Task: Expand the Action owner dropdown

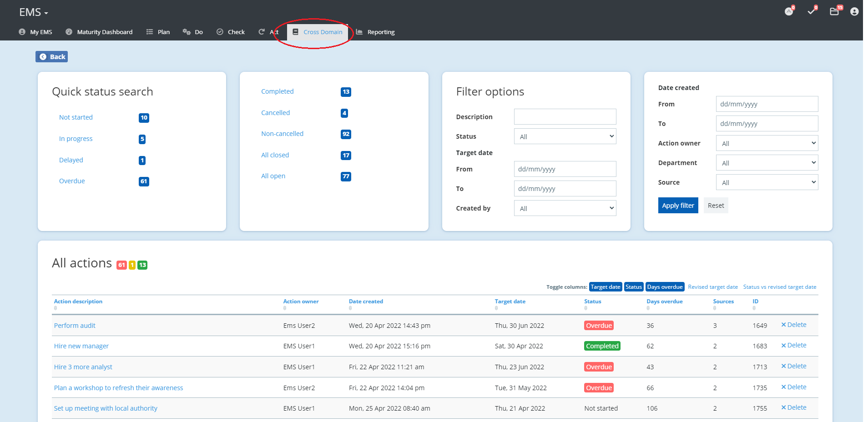Action: [767, 143]
